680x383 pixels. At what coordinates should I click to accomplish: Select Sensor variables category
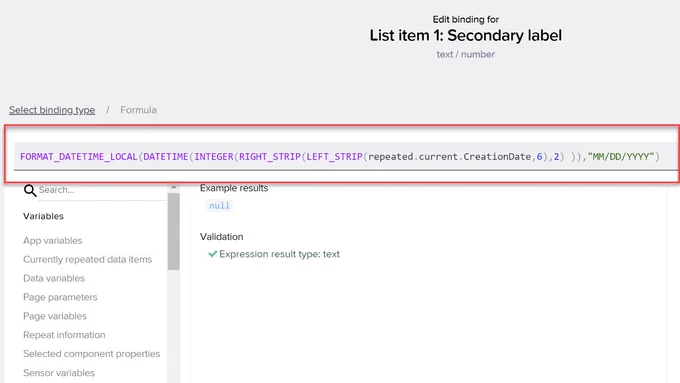tap(59, 373)
